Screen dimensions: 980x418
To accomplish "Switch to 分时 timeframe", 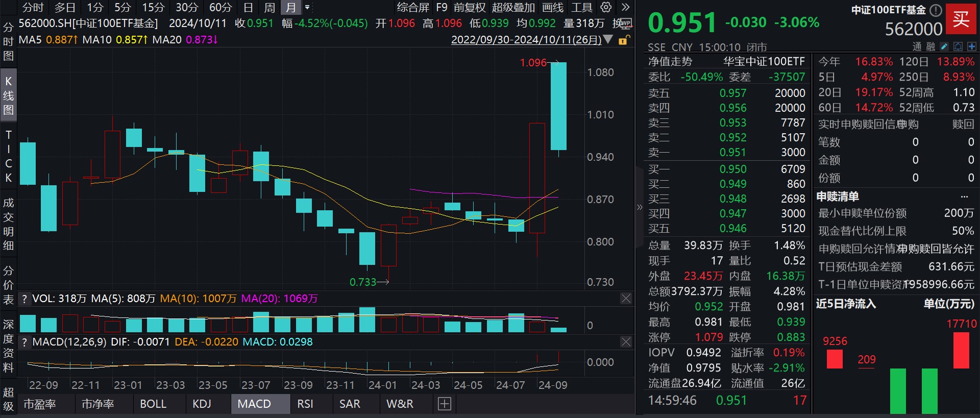I will tap(33, 8).
